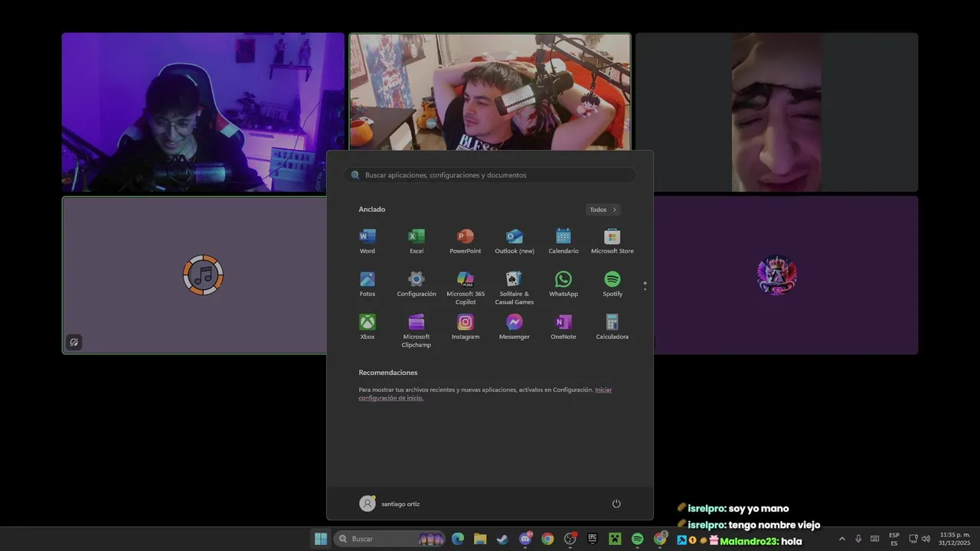This screenshot has height=551, width=980.
Task: Launch Microsoft Store from pinned apps
Action: 612,241
